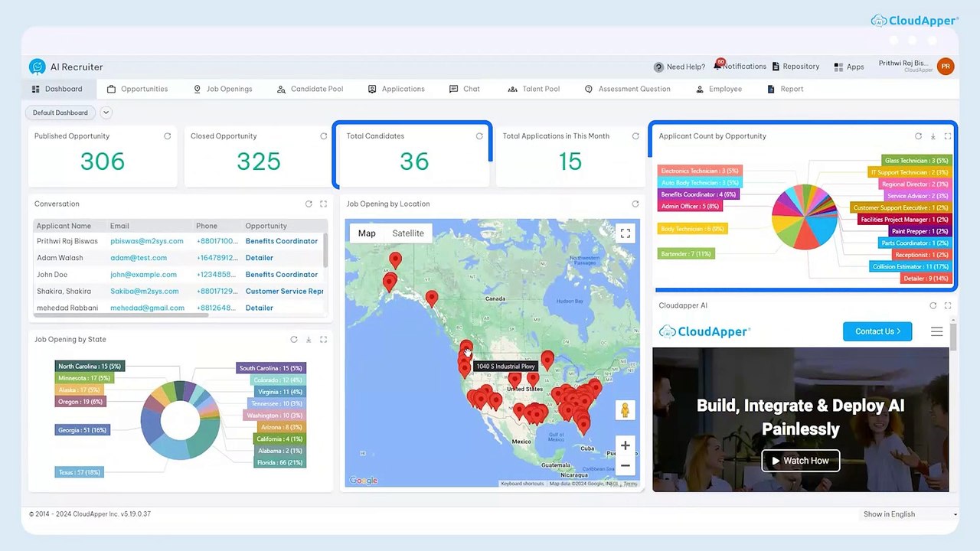Open the Notifications bell icon
980x551 pixels.
[717, 67]
